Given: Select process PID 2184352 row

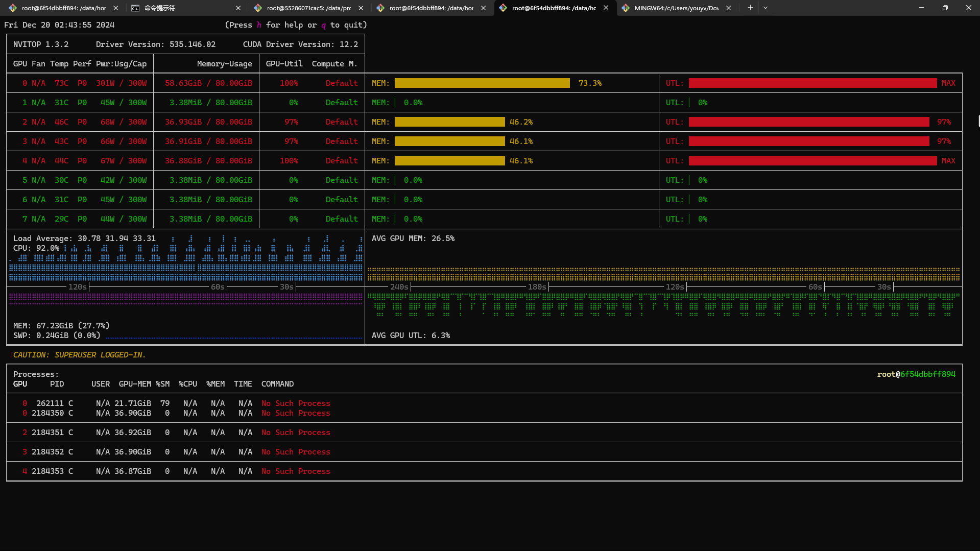Looking at the screenshot, I should click(484, 452).
